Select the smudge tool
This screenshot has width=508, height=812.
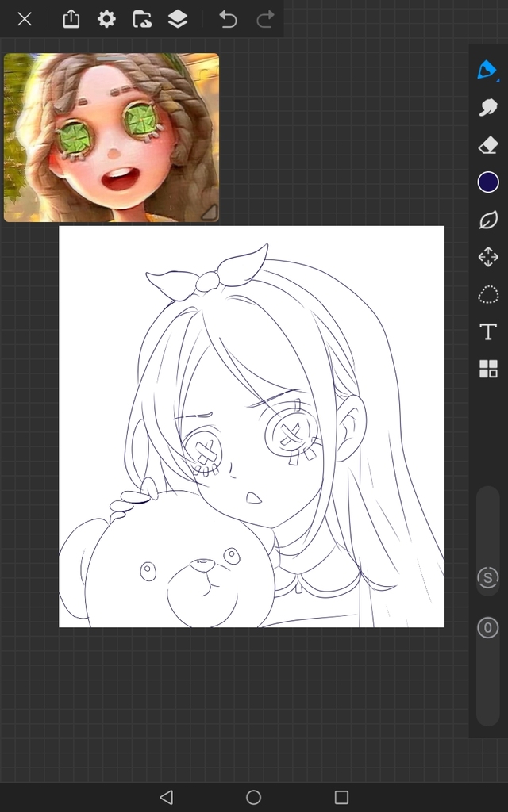click(x=488, y=108)
